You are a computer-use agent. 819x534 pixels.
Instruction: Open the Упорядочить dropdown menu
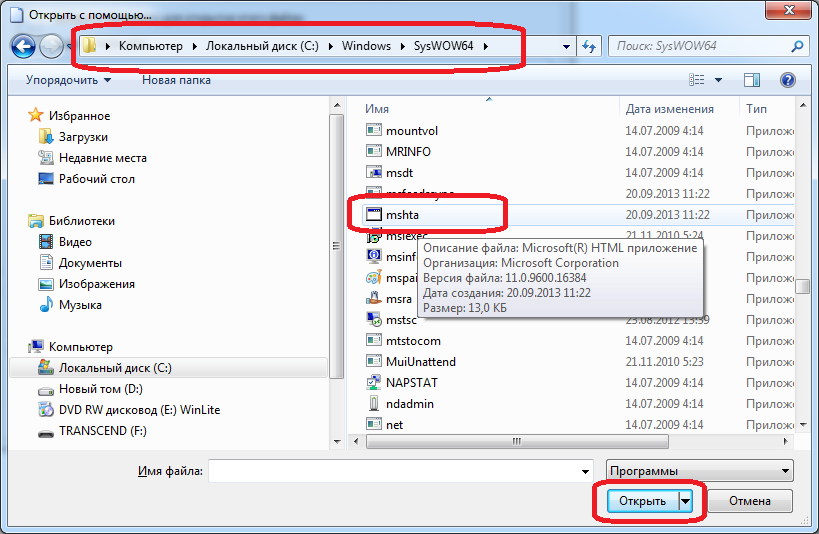(68, 80)
